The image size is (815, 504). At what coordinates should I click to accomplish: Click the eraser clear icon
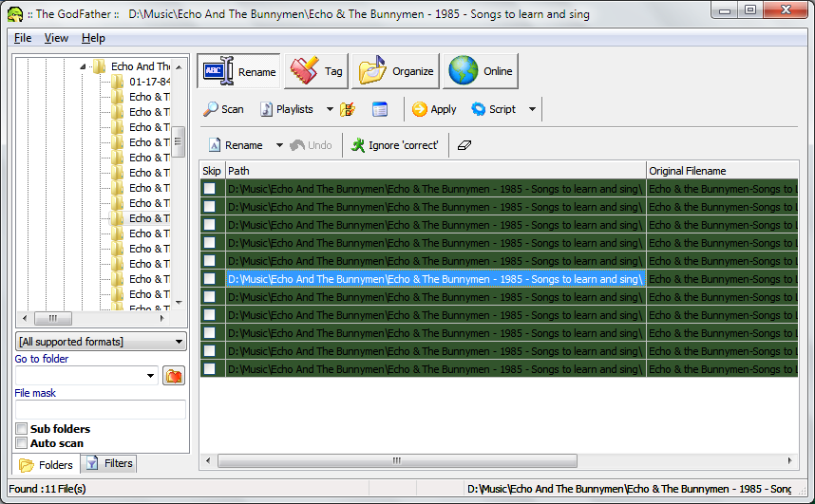coord(464,145)
